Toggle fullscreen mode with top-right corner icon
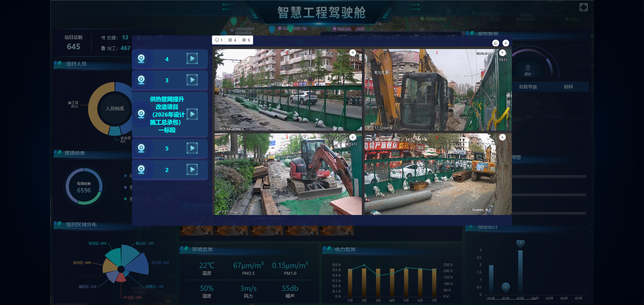 point(583,7)
